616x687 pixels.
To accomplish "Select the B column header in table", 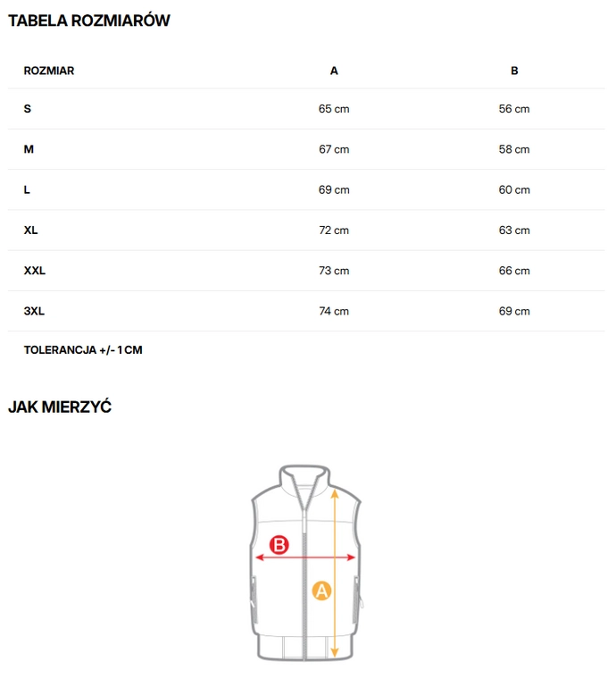I will pos(514,71).
